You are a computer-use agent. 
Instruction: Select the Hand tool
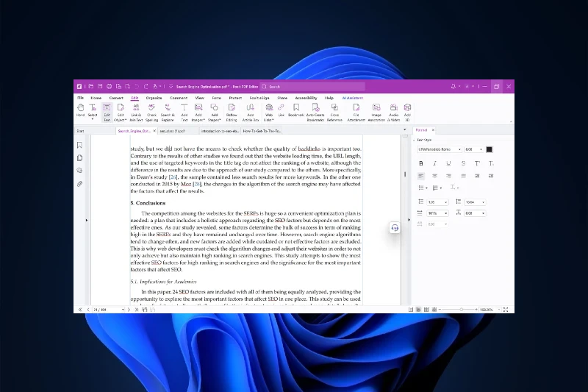tap(80, 112)
